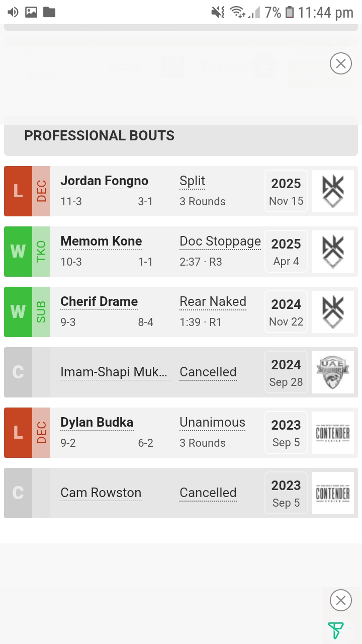
Task: Open the Nov 15 2025 event logo
Action: tap(333, 191)
